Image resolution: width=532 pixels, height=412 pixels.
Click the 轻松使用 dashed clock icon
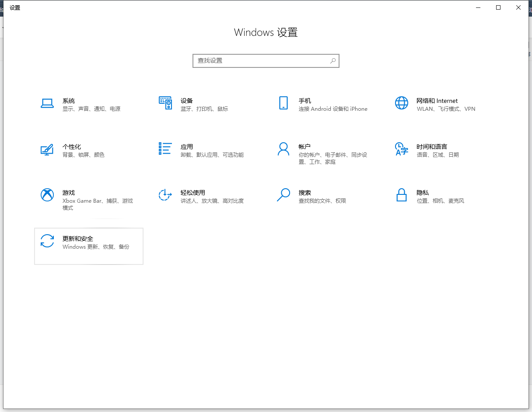pyautogui.click(x=165, y=195)
